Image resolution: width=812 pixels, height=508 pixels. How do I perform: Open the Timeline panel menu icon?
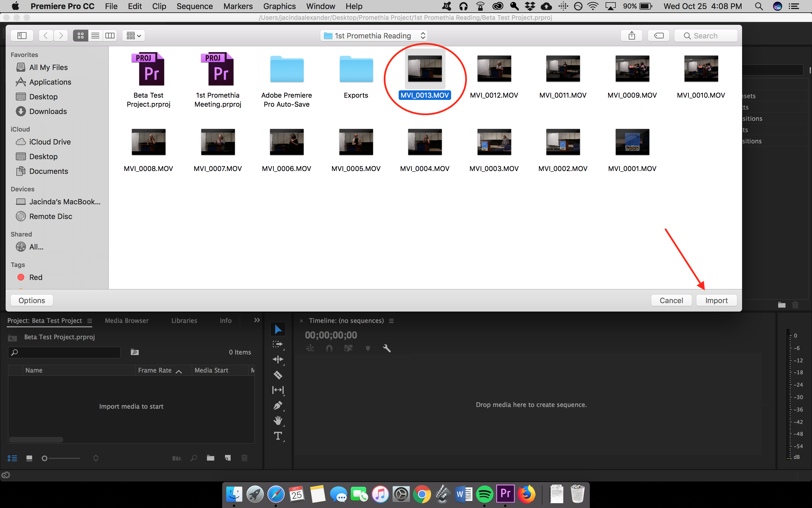[391, 321]
